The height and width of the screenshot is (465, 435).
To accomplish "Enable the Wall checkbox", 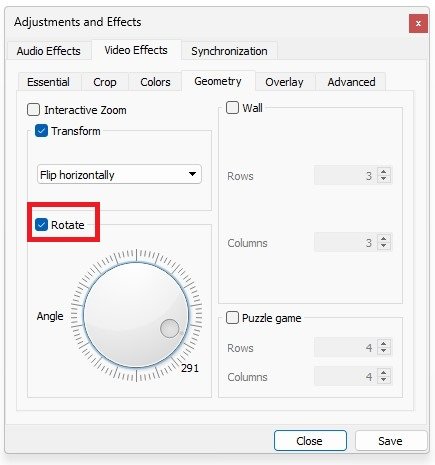I will point(232,108).
